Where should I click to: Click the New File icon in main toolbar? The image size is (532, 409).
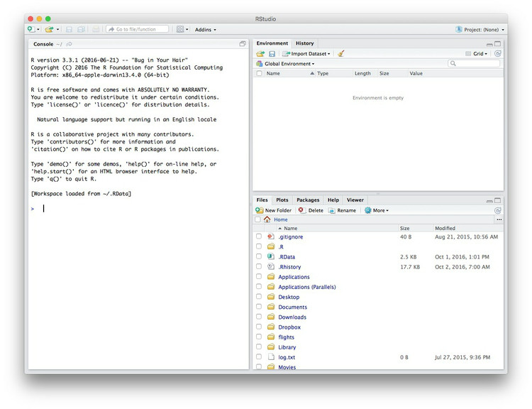[x=31, y=29]
